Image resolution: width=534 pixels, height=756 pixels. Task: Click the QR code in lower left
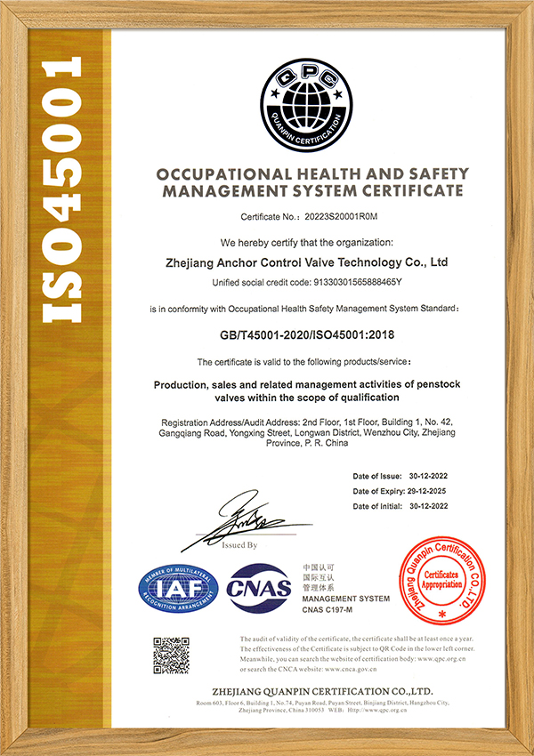(x=172, y=655)
